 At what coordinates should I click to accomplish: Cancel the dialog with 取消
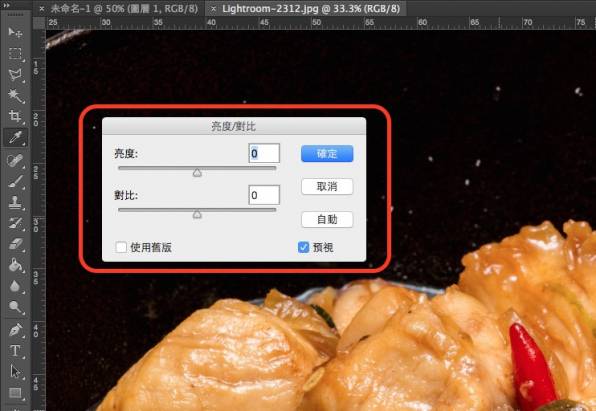click(327, 187)
